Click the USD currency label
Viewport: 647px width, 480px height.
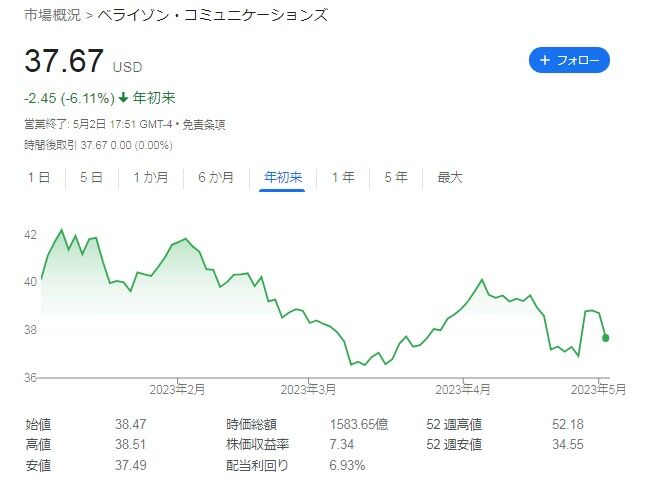tap(128, 67)
